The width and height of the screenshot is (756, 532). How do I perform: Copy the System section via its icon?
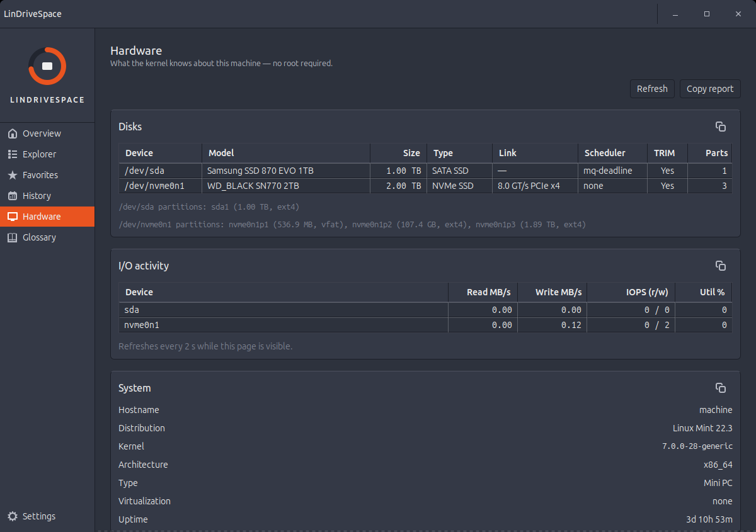pyautogui.click(x=721, y=388)
